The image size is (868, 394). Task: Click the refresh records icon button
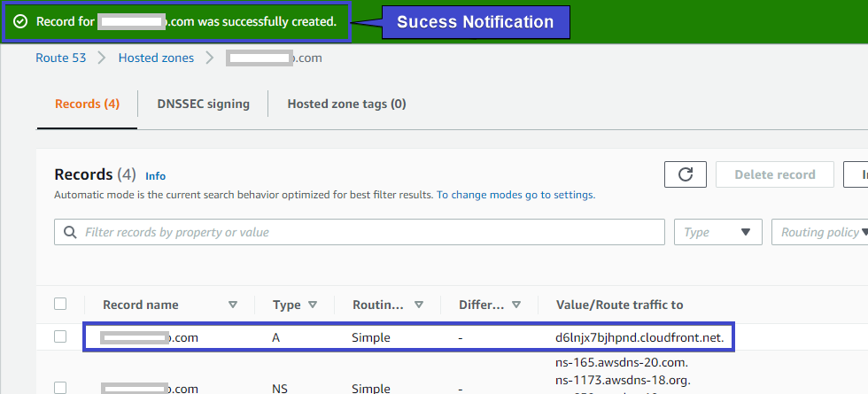click(686, 175)
